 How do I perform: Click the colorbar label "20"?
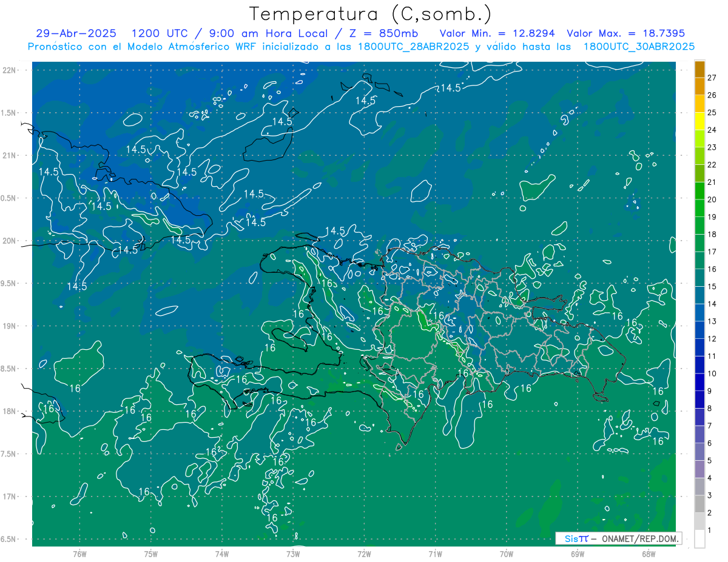tap(712, 199)
